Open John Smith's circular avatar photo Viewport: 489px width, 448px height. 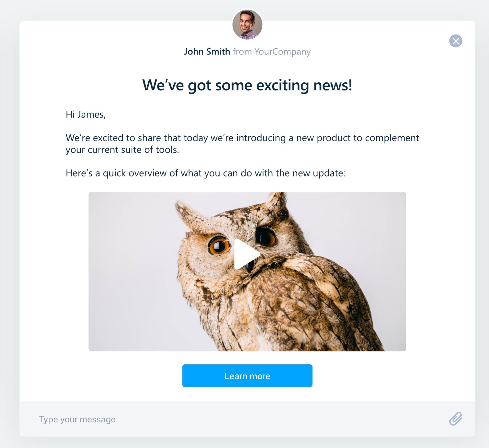click(247, 24)
